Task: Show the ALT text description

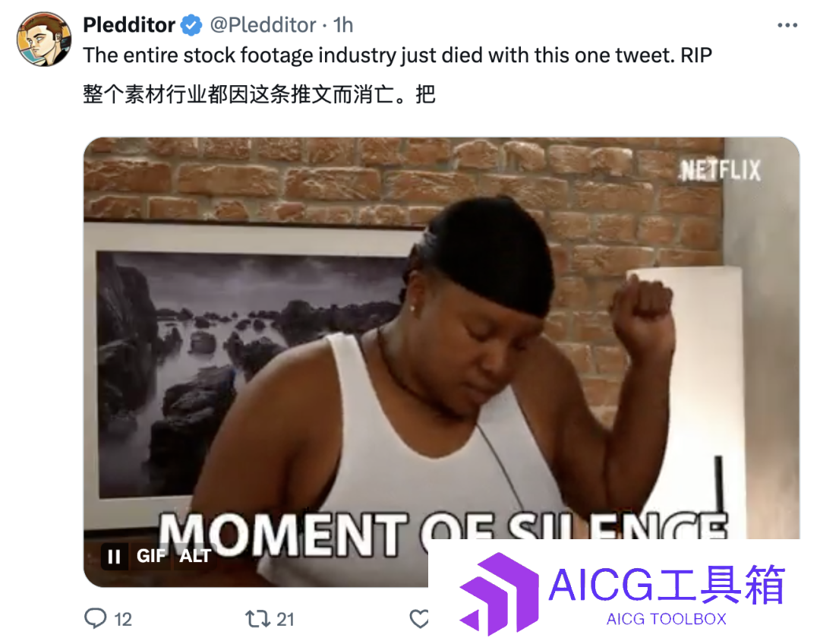Action: point(195,556)
